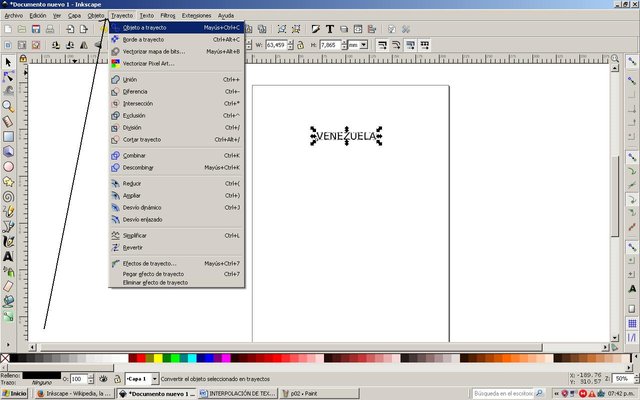Choose Simplificar in Trayecto menu
The height and width of the screenshot is (400, 640).
(177, 236)
